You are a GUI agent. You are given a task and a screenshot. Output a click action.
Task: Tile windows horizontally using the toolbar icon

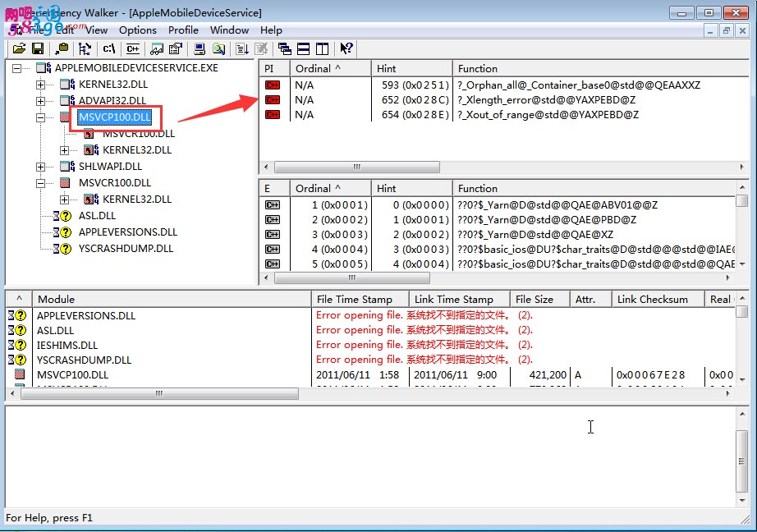pyautogui.click(x=304, y=48)
